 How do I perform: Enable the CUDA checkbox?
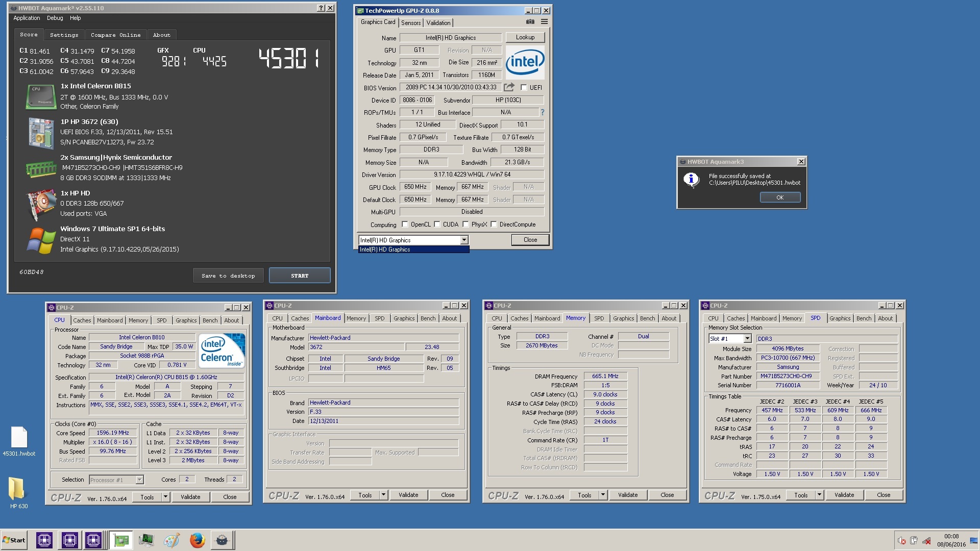click(437, 224)
